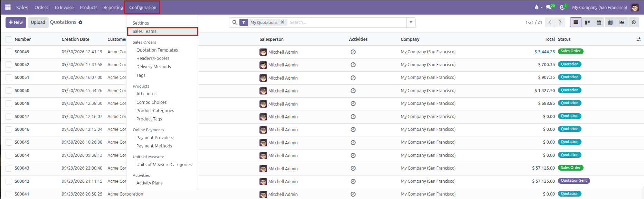Viewport: 644px width, 199px height.
Task: Switch to pivot view
Action: pyautogui.click(x=610, y=22)
